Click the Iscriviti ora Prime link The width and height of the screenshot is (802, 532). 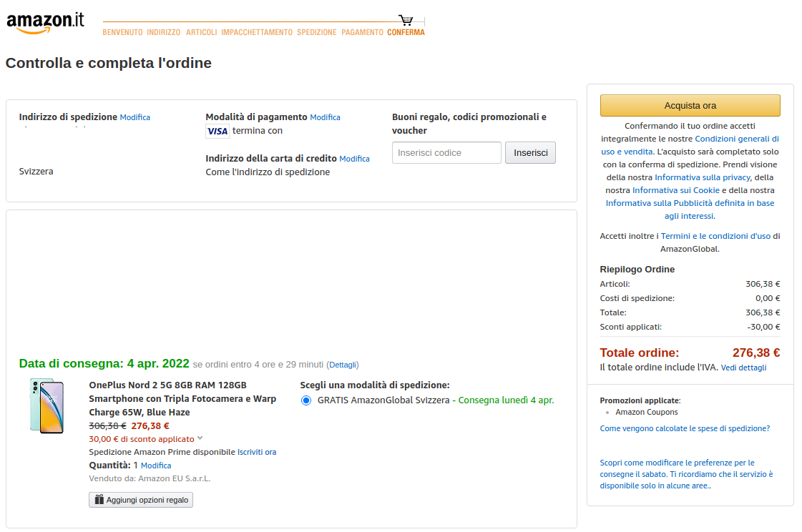pos(257,452)
